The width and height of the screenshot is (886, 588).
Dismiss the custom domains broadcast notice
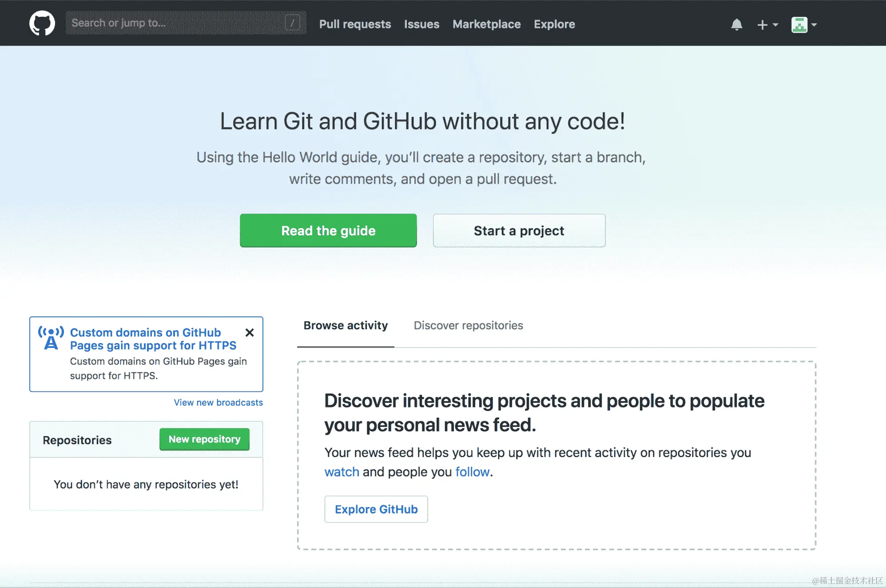point(250,332)
